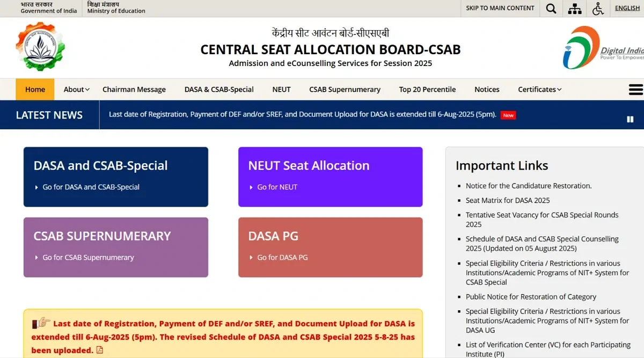Screen dimensions: 644x358
Task: Open the DASA PG card heading
Action: tap(273, 236)
